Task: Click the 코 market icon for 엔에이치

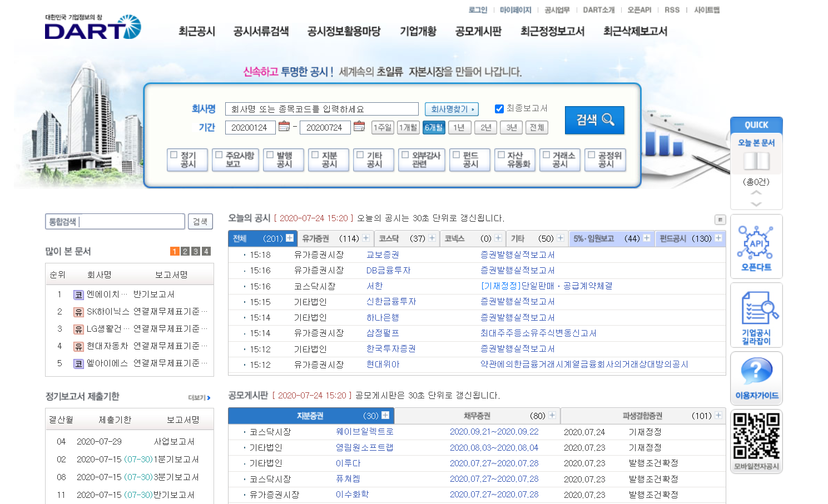Action: click(78, 295)
